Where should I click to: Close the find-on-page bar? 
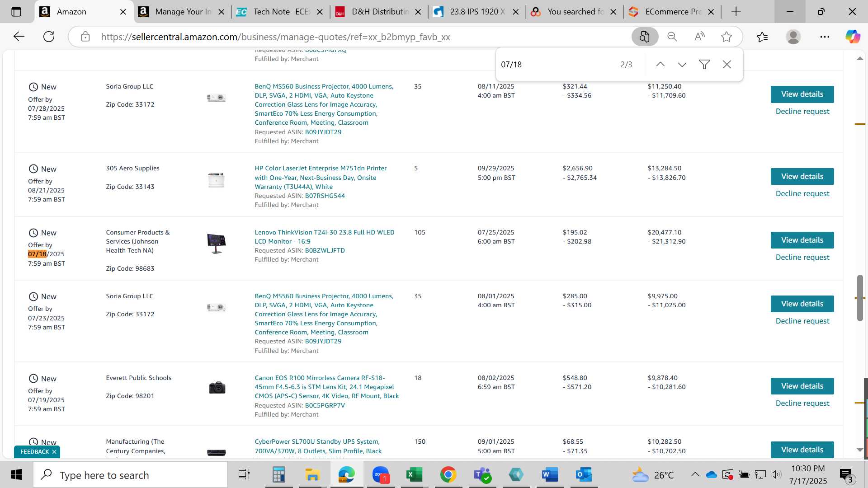[727, 65]
